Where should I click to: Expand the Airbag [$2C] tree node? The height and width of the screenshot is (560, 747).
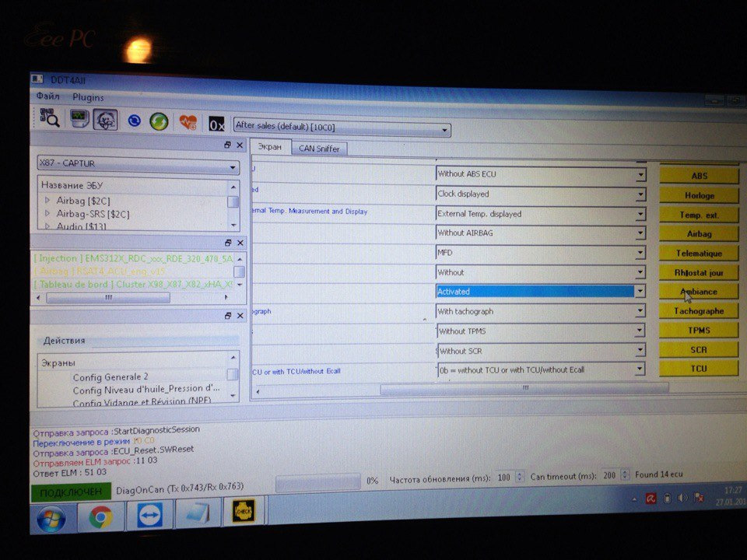(x=47, y=200)
